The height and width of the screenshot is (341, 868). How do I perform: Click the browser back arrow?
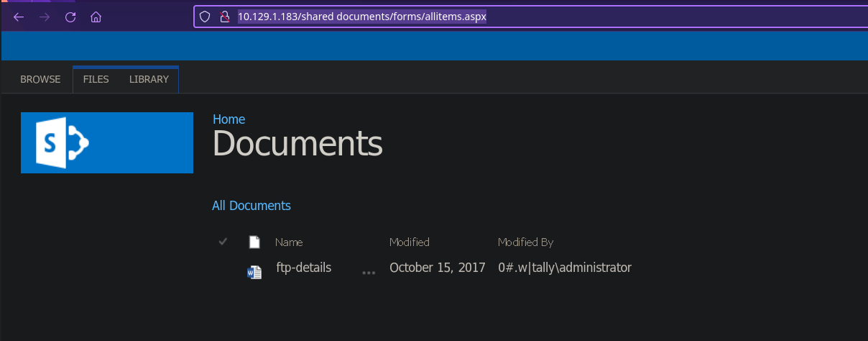pos(19,17)
